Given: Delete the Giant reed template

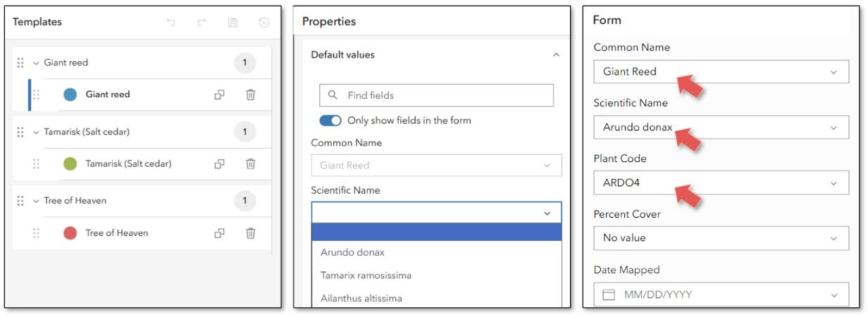Looking at the screenshot, I should click(250, 94).
